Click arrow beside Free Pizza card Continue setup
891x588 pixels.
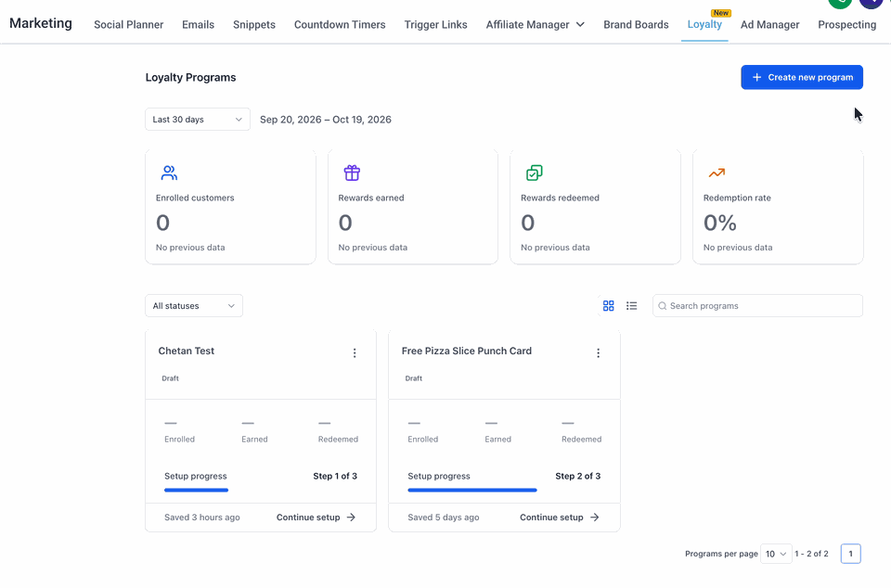point(594,518)
